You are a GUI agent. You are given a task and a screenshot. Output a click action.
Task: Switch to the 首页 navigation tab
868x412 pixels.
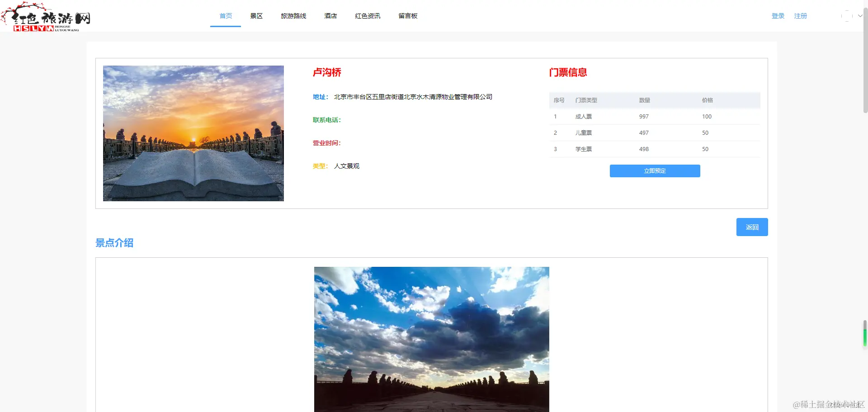(225, 16)
